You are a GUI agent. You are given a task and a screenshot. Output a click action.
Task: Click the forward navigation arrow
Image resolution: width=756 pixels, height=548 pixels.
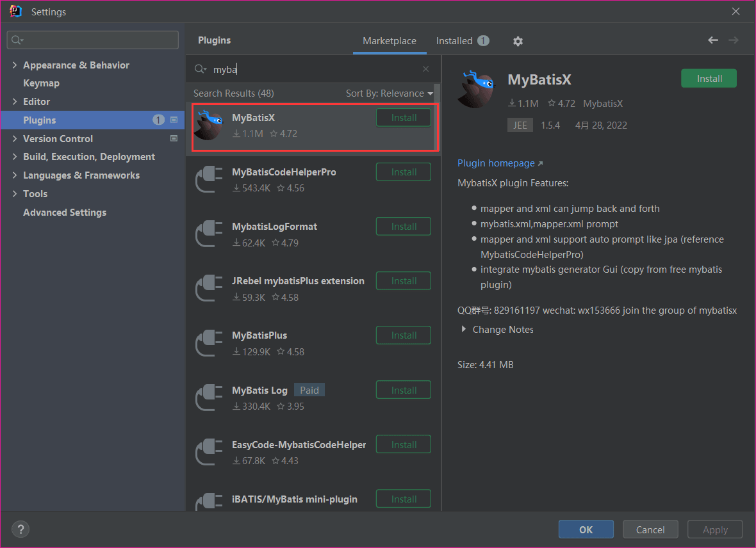734,40
